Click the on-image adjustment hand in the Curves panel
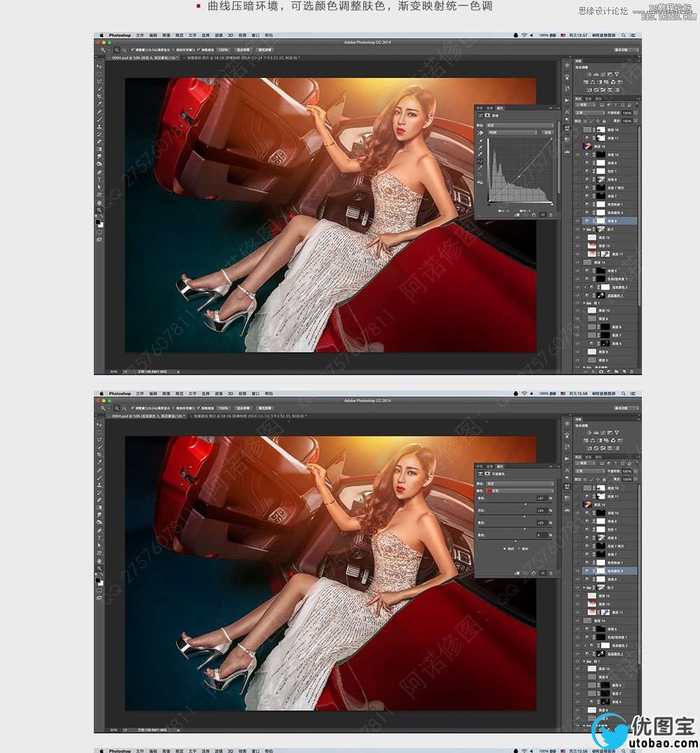Screen dimensions: 700x753 pos(480,132)
